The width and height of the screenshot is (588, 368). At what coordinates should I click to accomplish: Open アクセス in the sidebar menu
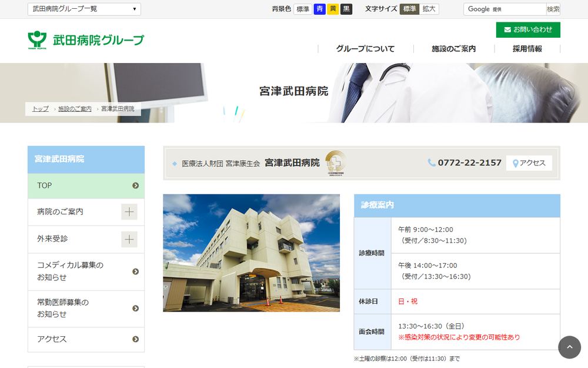[x=86, y=340]
